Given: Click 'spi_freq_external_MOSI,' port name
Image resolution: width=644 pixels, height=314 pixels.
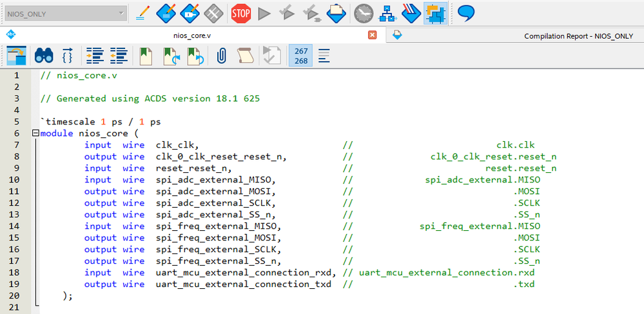Looking at the screenshot, I should click(219, 238).
